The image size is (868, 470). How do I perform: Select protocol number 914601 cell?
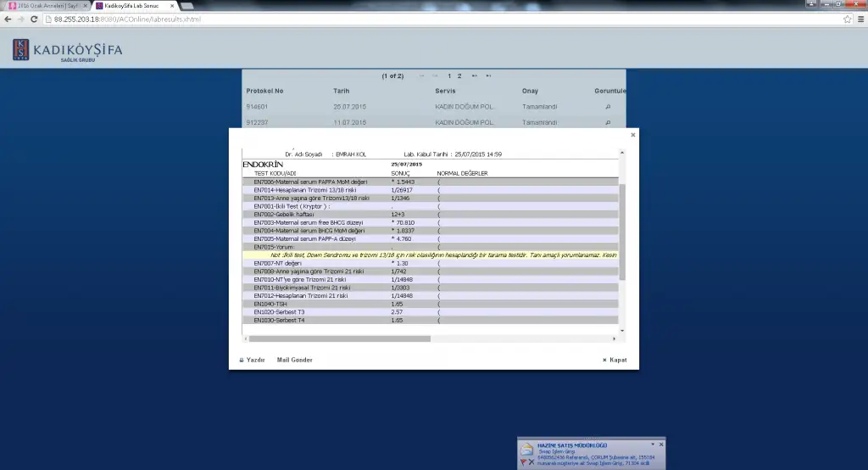(257, 107)
